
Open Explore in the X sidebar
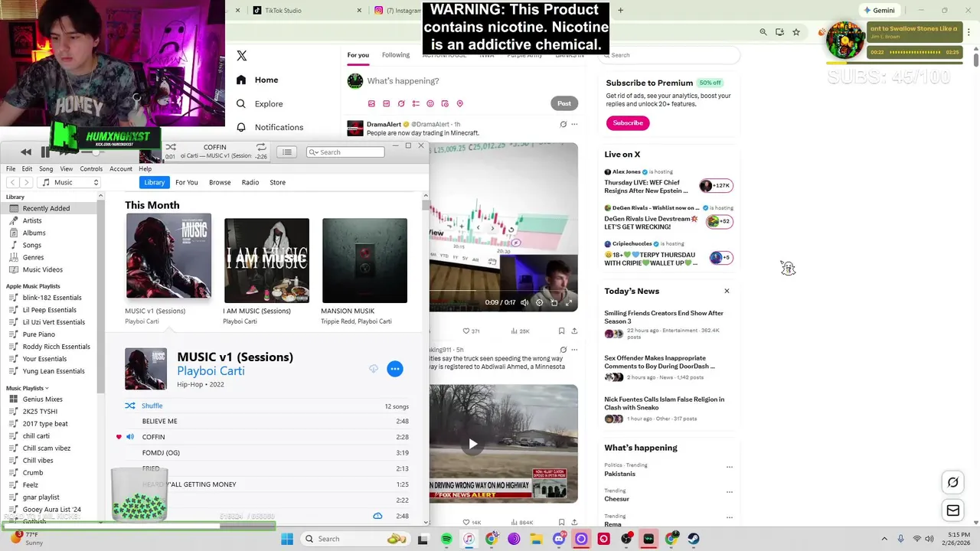[x=260, y=103]
